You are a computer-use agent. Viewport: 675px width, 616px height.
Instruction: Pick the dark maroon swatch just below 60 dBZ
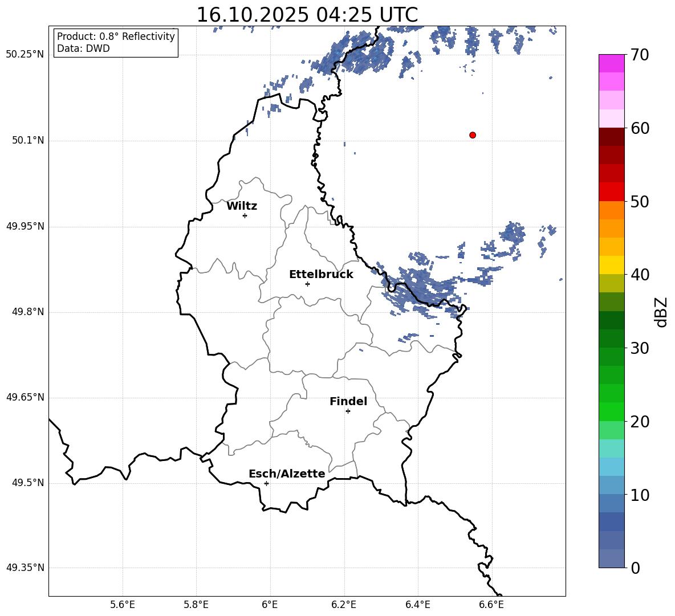612,137
